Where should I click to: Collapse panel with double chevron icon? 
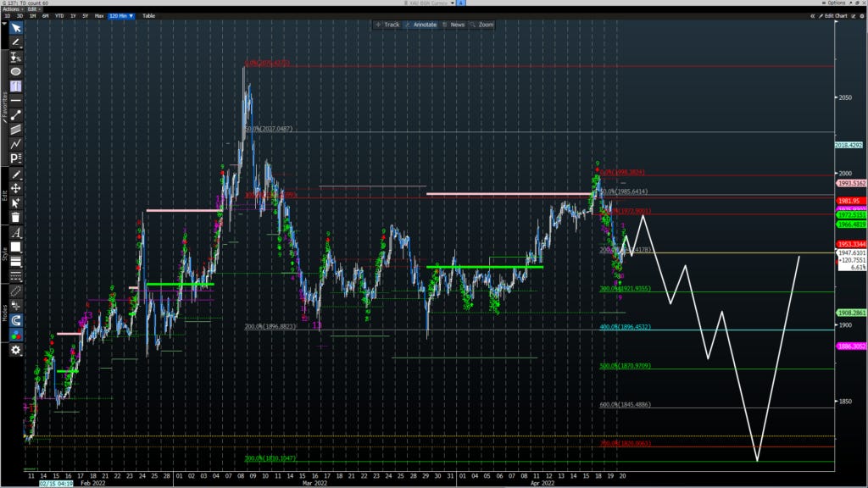(x=813, y=16)
